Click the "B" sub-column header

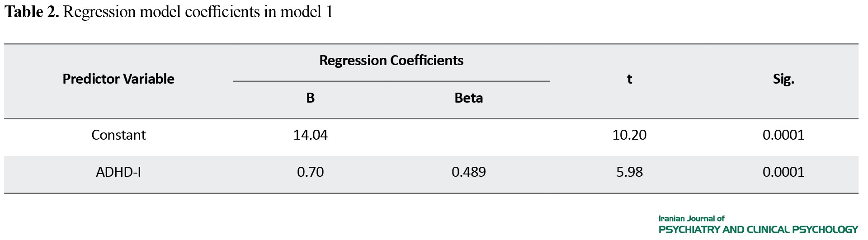(310, 98)
